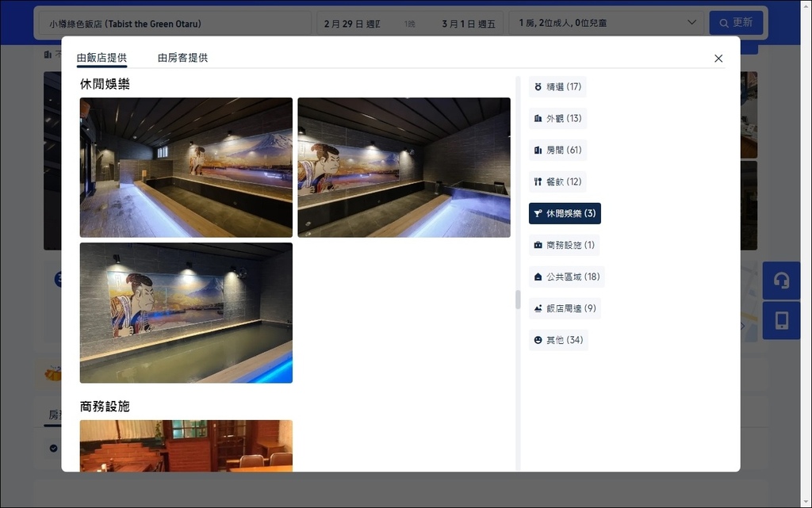The width and height of the screenshot is (812, 508).
Task: Open the third bath photo with blue light
Action: (x=186, y=313)
